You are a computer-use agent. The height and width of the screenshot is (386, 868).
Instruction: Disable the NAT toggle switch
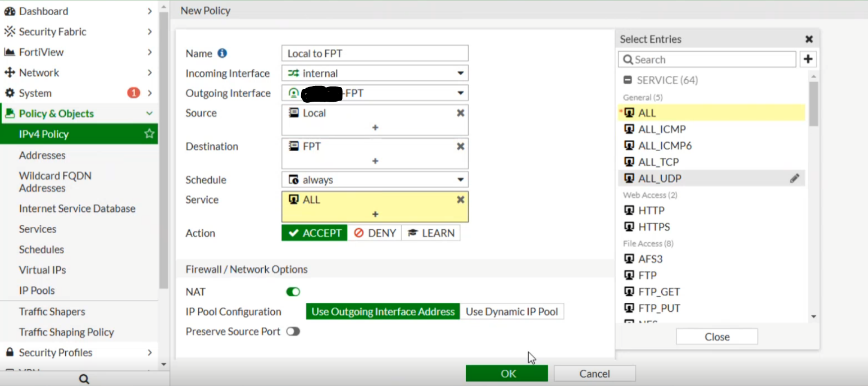tap(293, 292)
